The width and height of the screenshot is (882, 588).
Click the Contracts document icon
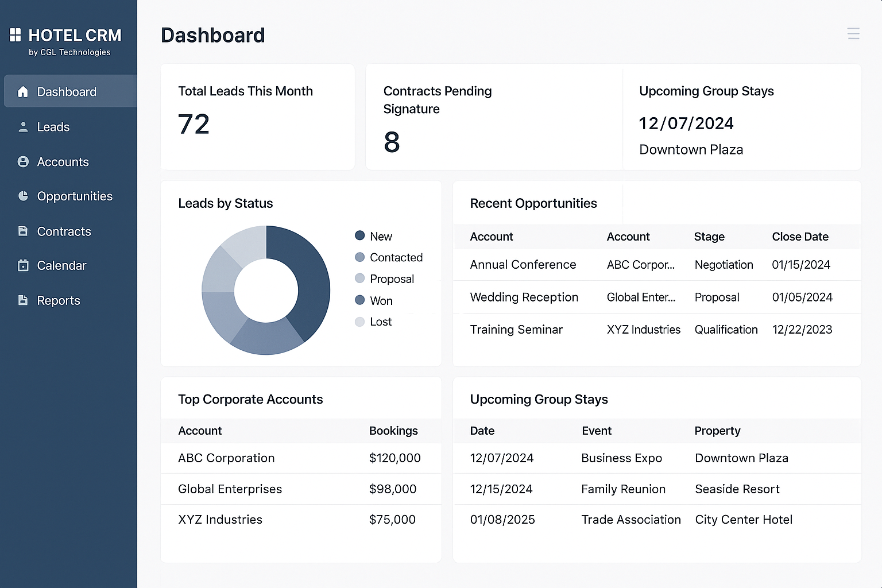pyautogui.click(x=23, y=231)
